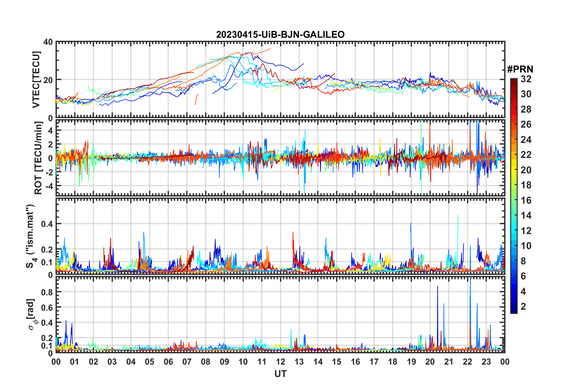The image size is (561, 392).
Task: Click S4 axis tick label 0.4
Action: point(47,224)
